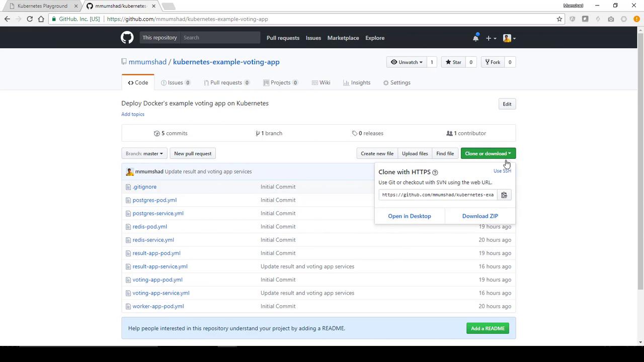
Task: Copy clone URL with clipboard icon
Action: pyautogui.click(x=504, y=195)
